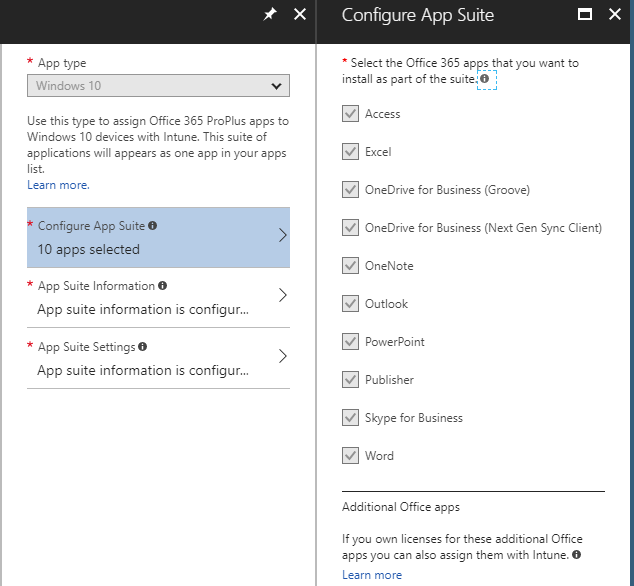Screen dimensions: 634x586
Task: Click Learn more link under app type description
Action: 58,185
